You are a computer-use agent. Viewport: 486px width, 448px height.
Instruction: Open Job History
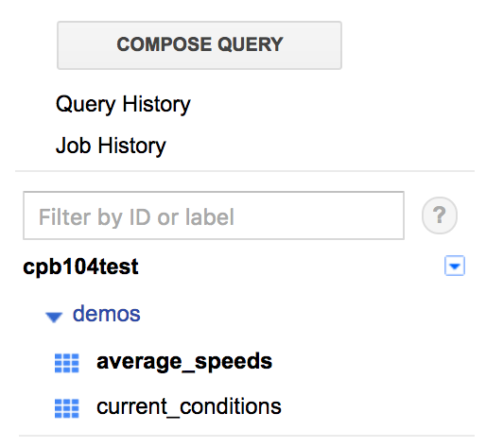[x=111, y=146]
